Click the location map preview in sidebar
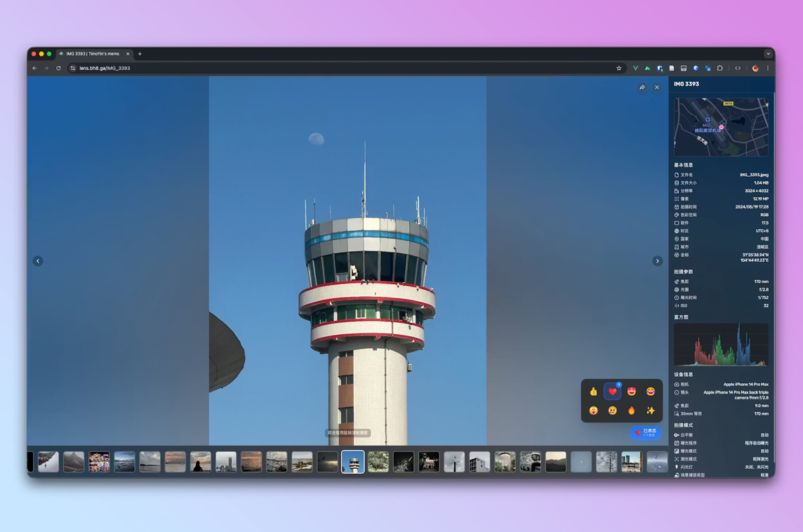803x532 pixels. tap(721, 127)
